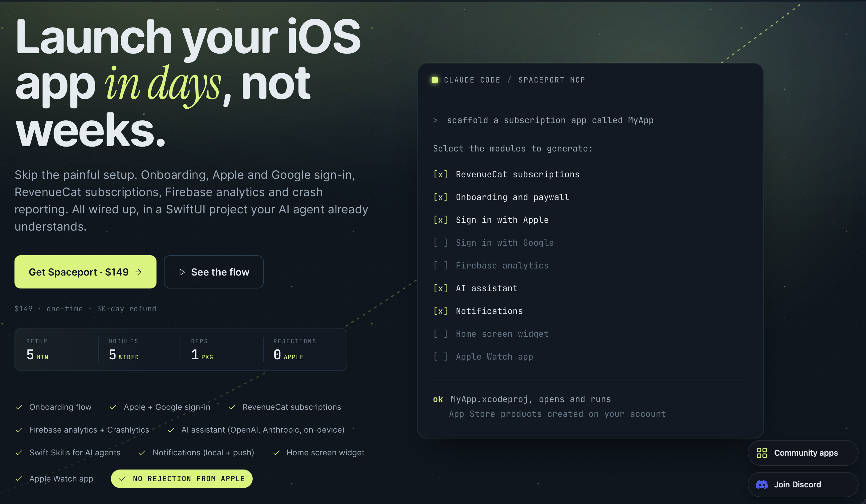The image size is (866, 504).
Task: Click the checkmark beside RevenueCat subscriptions feature
Action: [x=232, y=407]
